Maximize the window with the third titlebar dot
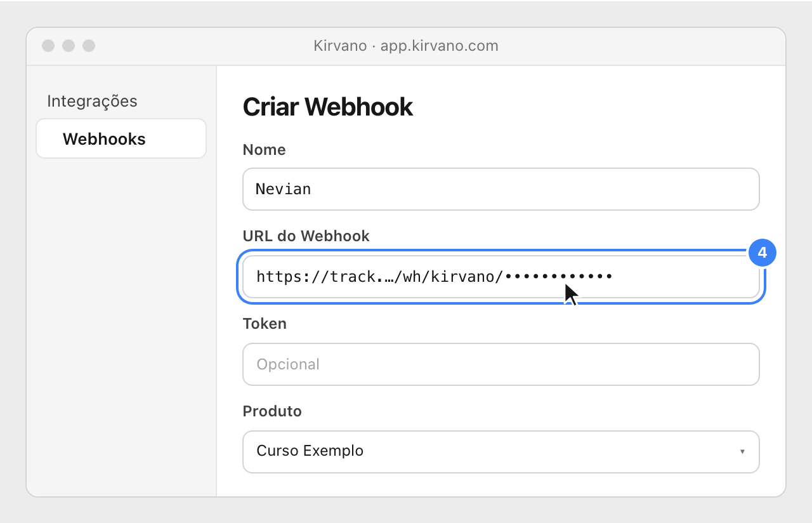The width and height of the screenshot is (812, 523). (89, 46)
